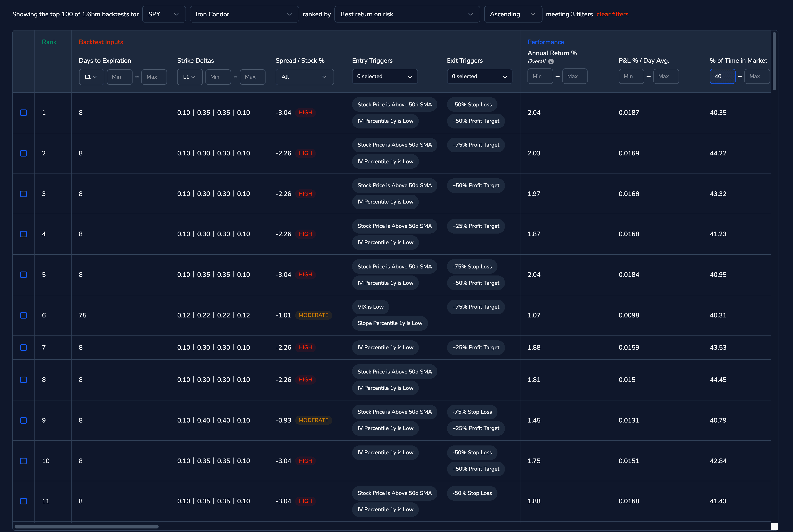Check the rank 8 row checkbox
The height and width of the screenshot is (532, 793).
click(x=23, y=380)
